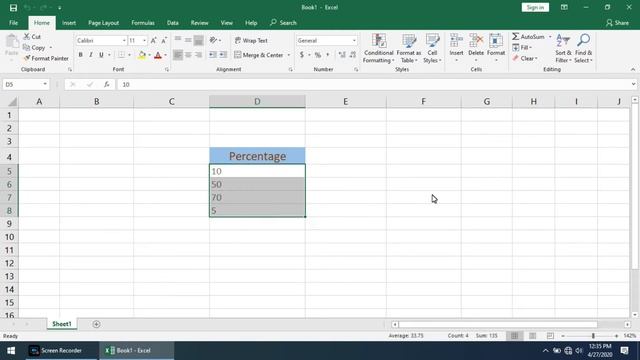Activate the Format Painter brush
Screen dimensions: 640x360
tap(27, 58)
